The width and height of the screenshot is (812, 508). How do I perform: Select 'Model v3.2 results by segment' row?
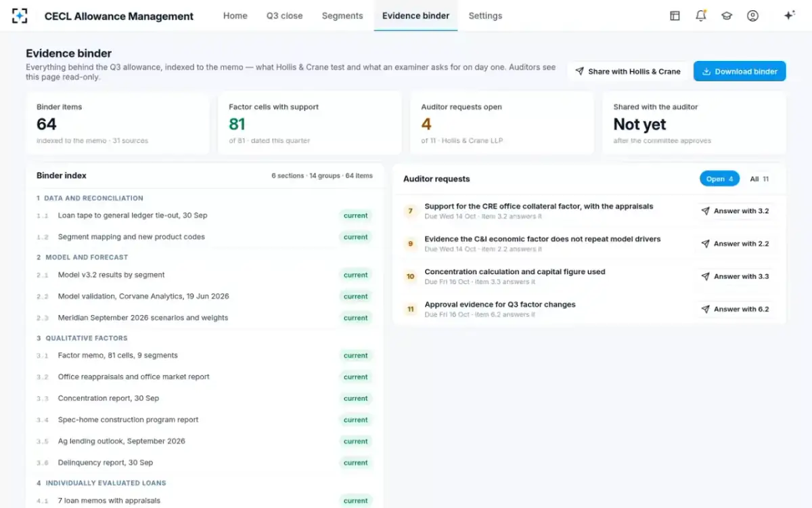[204, 275]
